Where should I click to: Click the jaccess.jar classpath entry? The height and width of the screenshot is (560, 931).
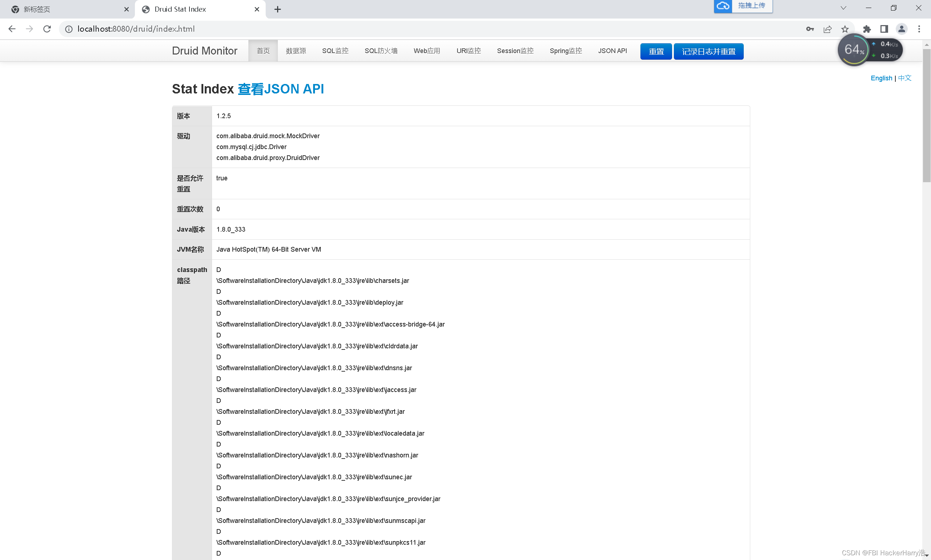316,390
